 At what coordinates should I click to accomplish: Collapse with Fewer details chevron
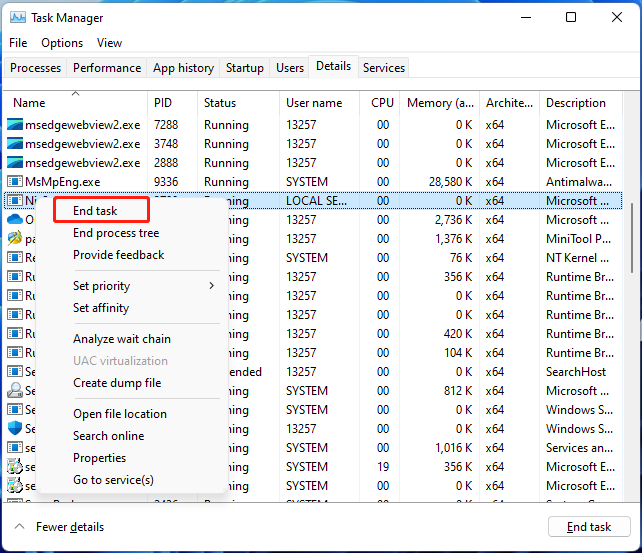coord(19,526)
